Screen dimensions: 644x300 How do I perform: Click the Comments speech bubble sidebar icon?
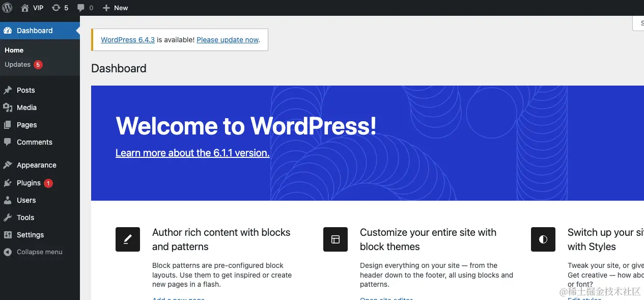tap(8, 142)
